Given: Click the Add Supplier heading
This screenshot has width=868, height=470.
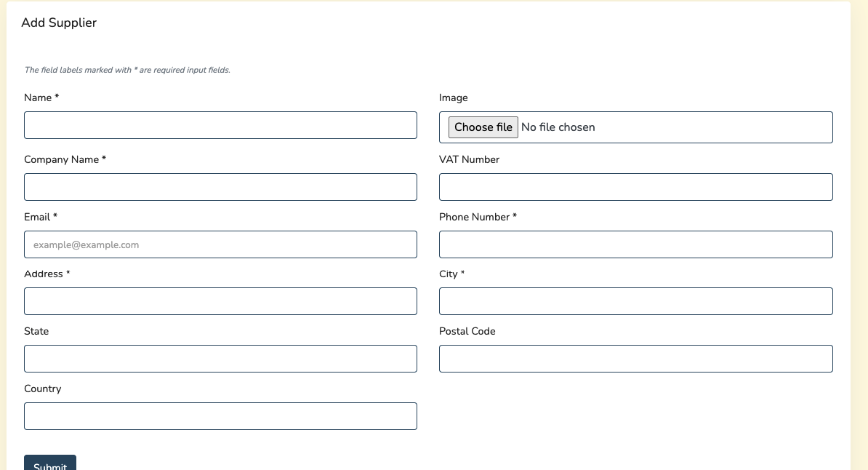Looking at the screenshot, I should (59, 23).
